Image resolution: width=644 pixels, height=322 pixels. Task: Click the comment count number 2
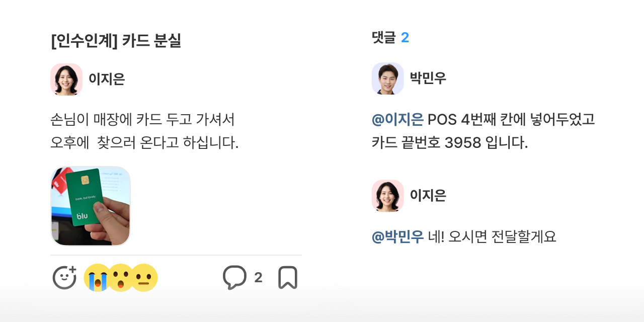(x=258, y=278)
